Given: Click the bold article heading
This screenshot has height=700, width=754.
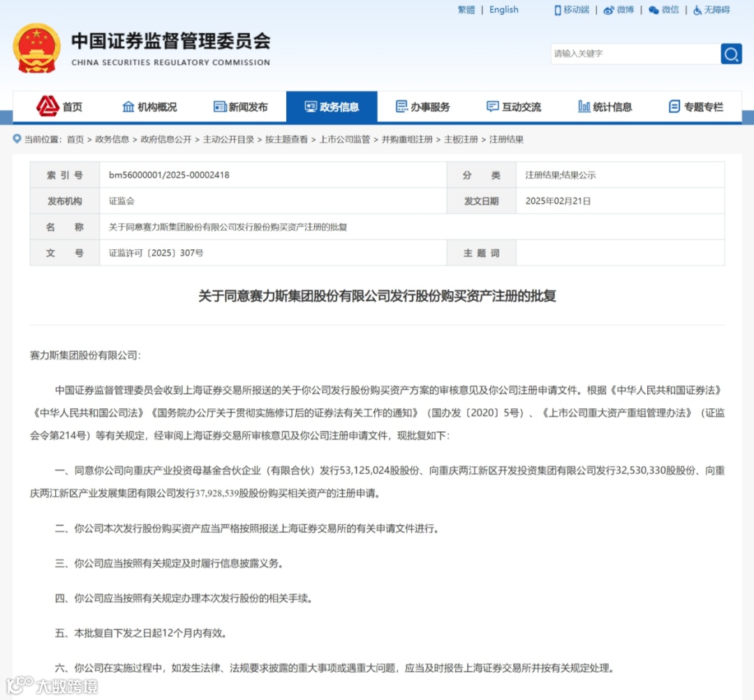Looking at the screenshot, I should (378, 296).
